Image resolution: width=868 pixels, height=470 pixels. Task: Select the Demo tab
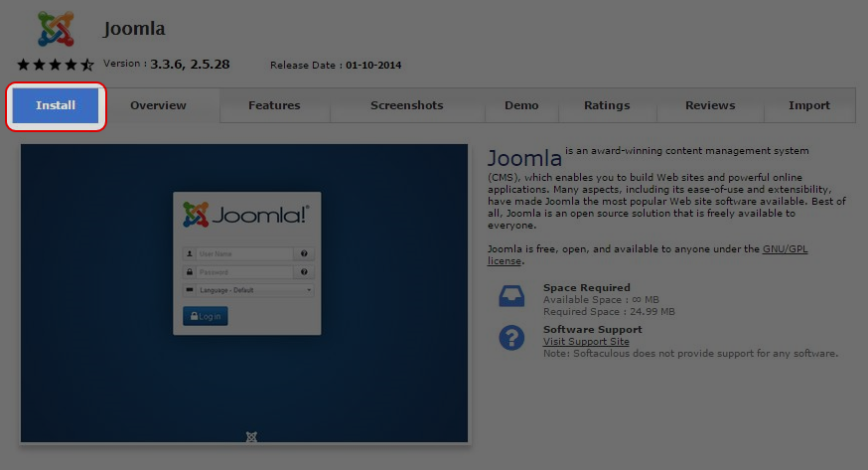(x=521, y=105)
